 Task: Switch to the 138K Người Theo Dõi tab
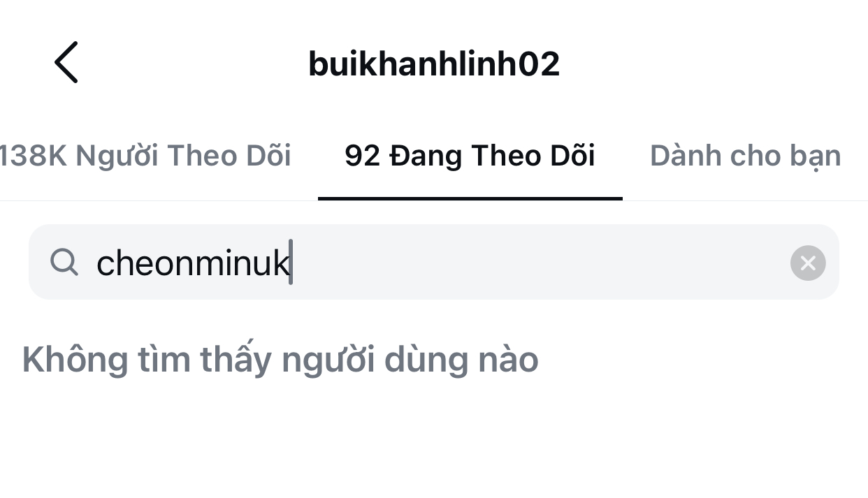145,155
